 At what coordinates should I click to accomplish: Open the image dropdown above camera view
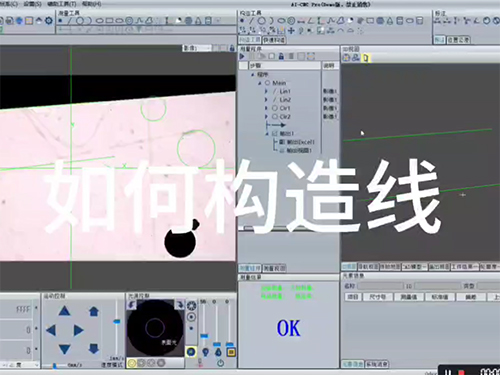[197, 48]
